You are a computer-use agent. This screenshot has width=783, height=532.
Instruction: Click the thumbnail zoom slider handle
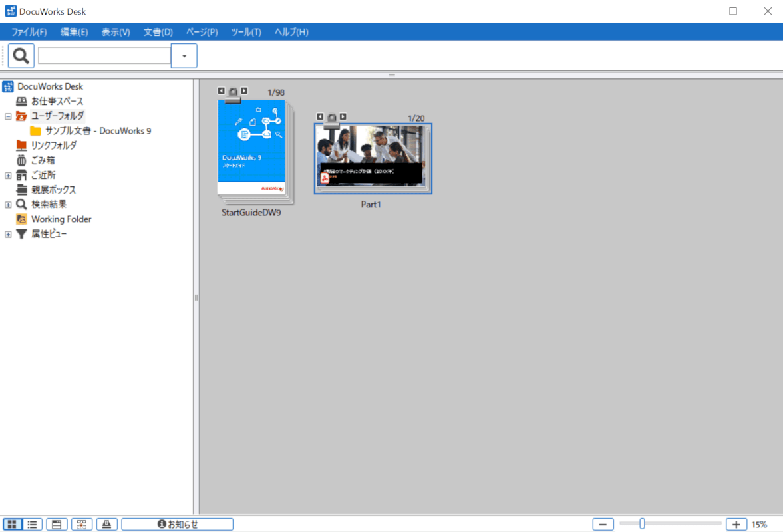point(642,524)
